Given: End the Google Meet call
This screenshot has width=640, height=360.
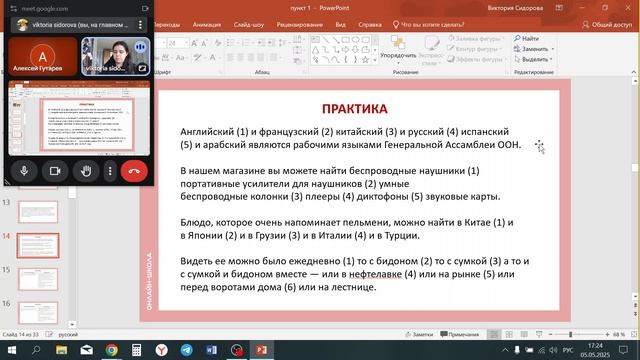Looking at the screenshot, I should (x=134, y=171).
